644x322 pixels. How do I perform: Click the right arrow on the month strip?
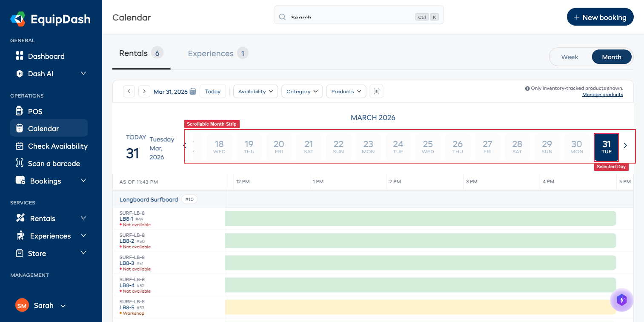625,145
